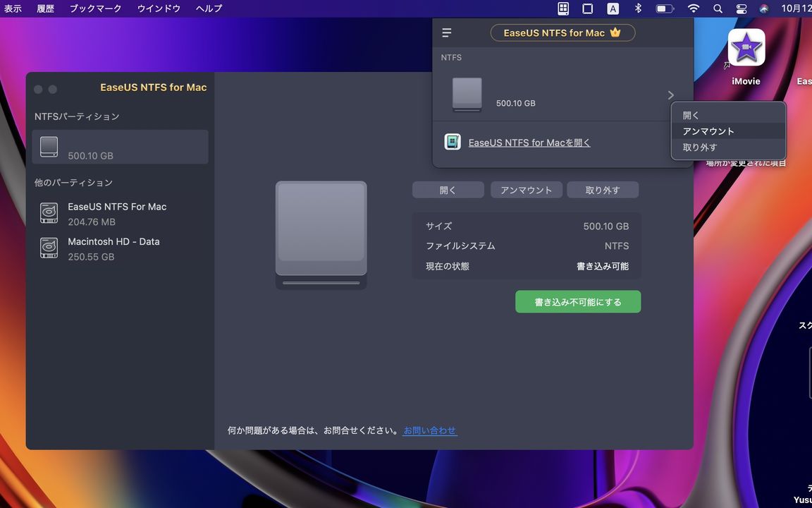Open the Bluetooth menu bar icon
Image resolution: width=812 pixels, height=508 pixels.
638,8
